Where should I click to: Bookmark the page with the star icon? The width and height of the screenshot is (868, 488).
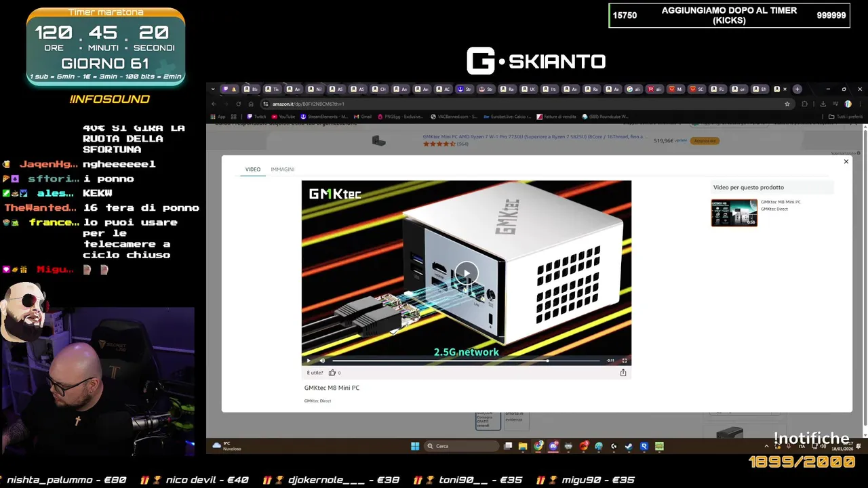click(787, 104)
